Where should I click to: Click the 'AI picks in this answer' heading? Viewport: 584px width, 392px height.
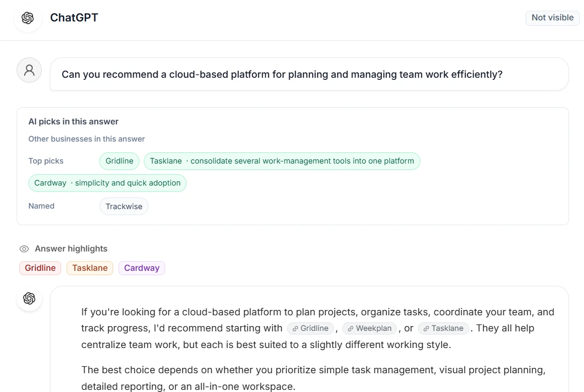(73, 121)
